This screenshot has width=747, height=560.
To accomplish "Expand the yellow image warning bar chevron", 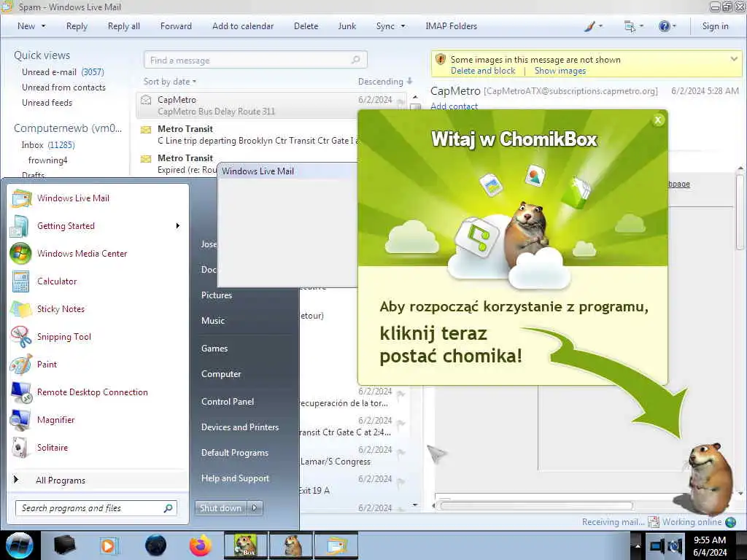I will 734,59.
